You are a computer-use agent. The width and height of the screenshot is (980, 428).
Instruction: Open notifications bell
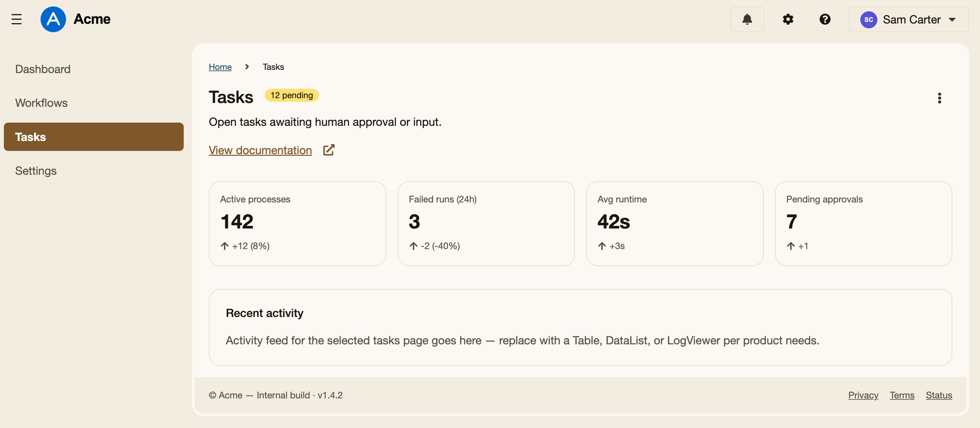[x=747, y=19]
